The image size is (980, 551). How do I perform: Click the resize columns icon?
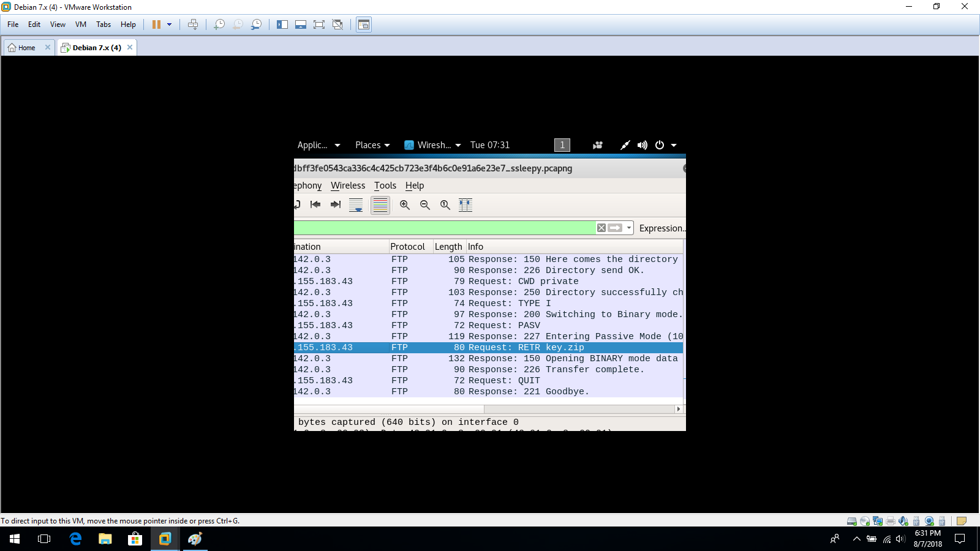pos(466,205)
